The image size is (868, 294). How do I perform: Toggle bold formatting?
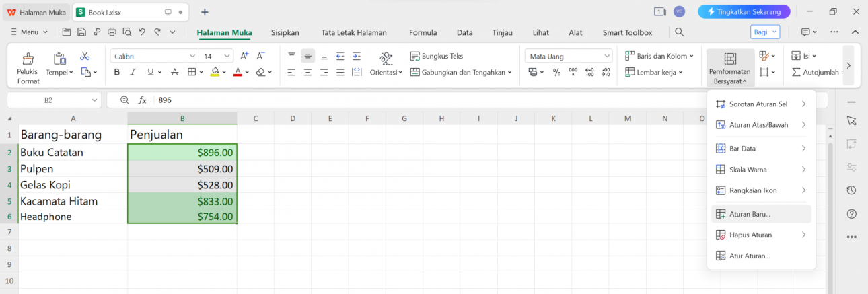click(x=117, y=72)
